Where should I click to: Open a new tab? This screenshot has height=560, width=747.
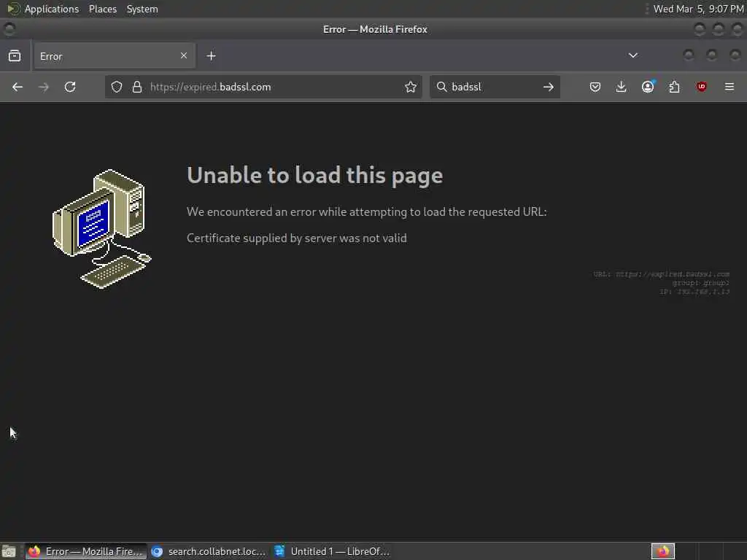[211, 56]
